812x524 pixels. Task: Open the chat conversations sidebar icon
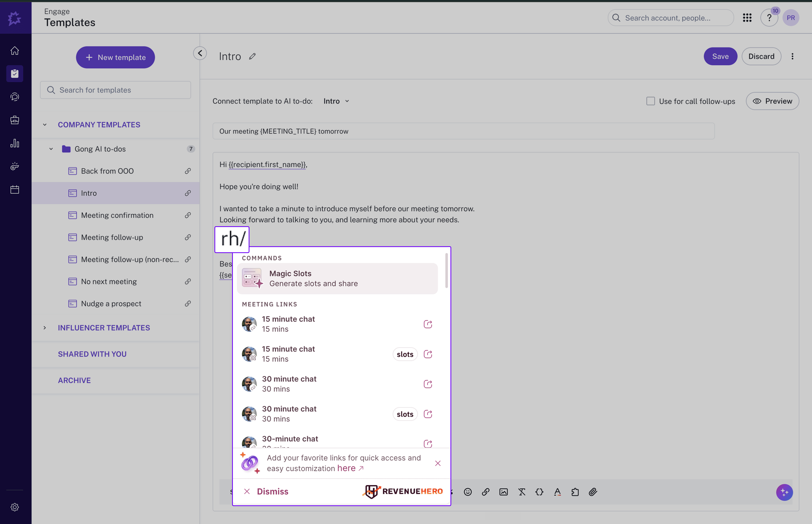pos(15,97)
